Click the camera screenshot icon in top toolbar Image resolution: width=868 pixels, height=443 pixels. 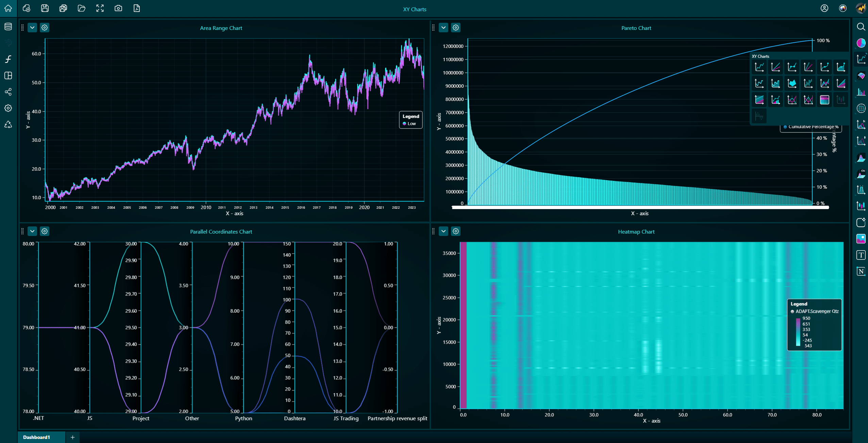coord(118,8)
